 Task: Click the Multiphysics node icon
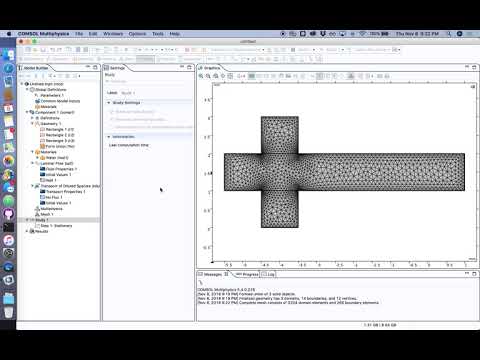coord(37,209)
